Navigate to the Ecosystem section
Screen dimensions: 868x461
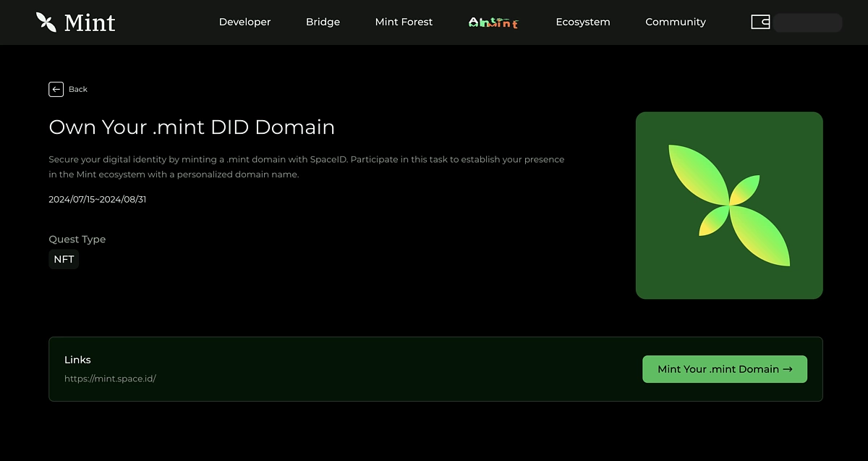pos(583,22)
